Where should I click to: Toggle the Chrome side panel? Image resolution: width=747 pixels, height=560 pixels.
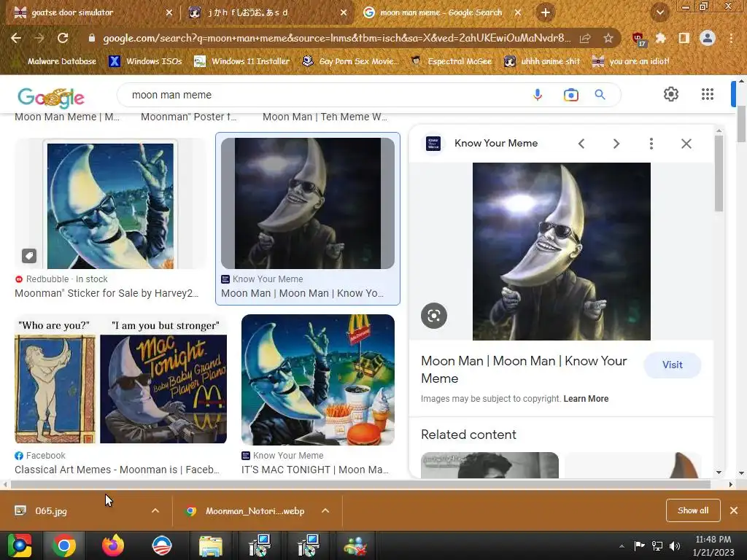pos(684,38)
